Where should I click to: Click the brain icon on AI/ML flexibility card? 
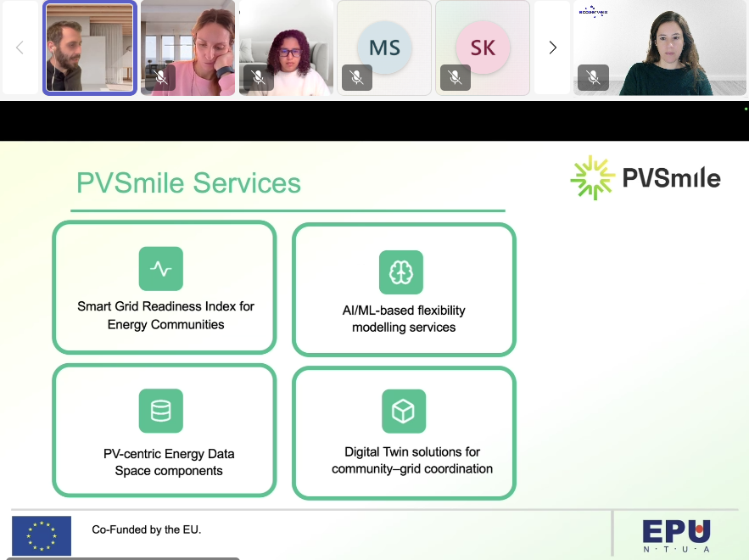click(x=401, y=272)
